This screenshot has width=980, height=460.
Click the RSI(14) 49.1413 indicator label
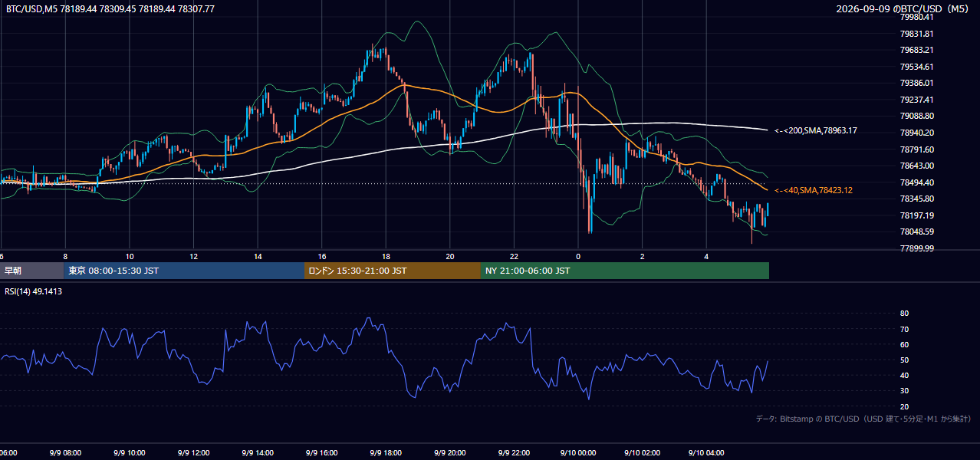(34, 291)
